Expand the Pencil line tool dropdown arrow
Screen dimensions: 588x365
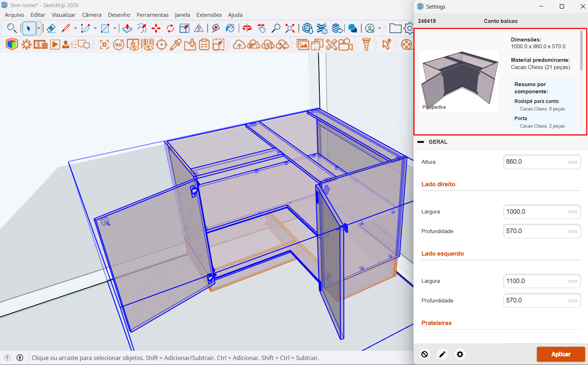[75, 28]
